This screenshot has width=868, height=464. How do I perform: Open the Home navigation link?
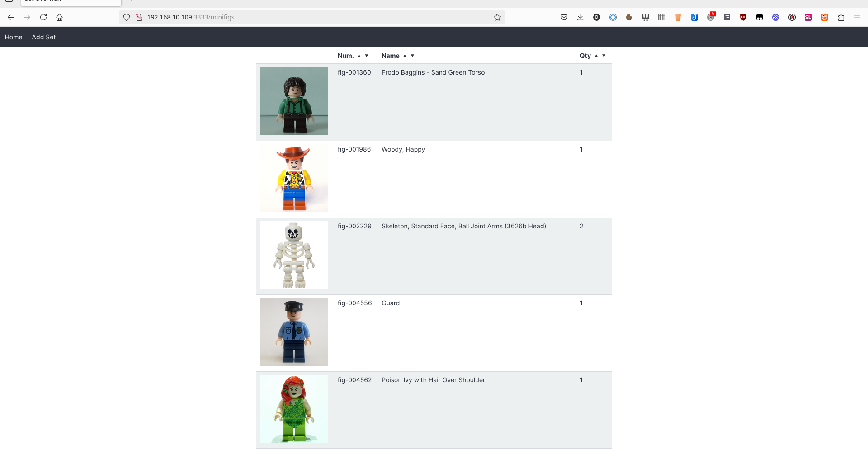point(14,37)
